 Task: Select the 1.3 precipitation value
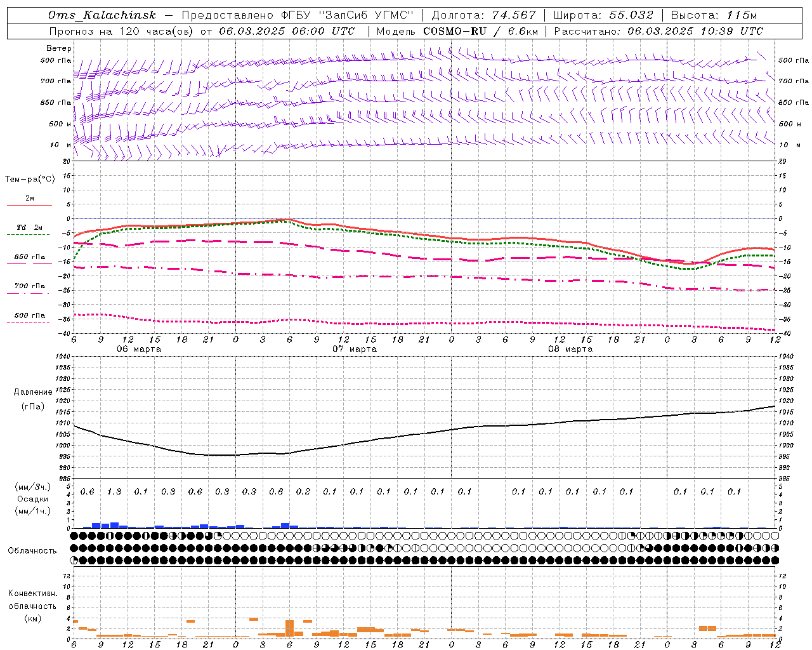(114, 492)
